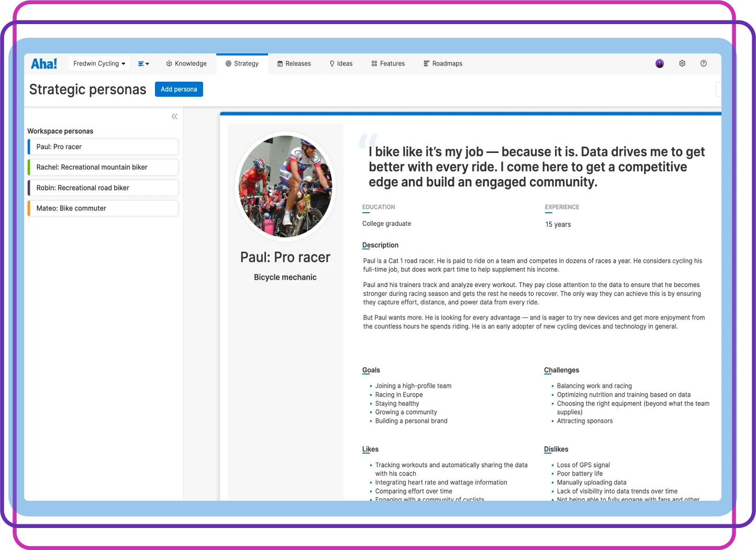Select Robin: Recreational road biker persona
756x550 pixels.
pyautogui.click(x=103, y=188)
